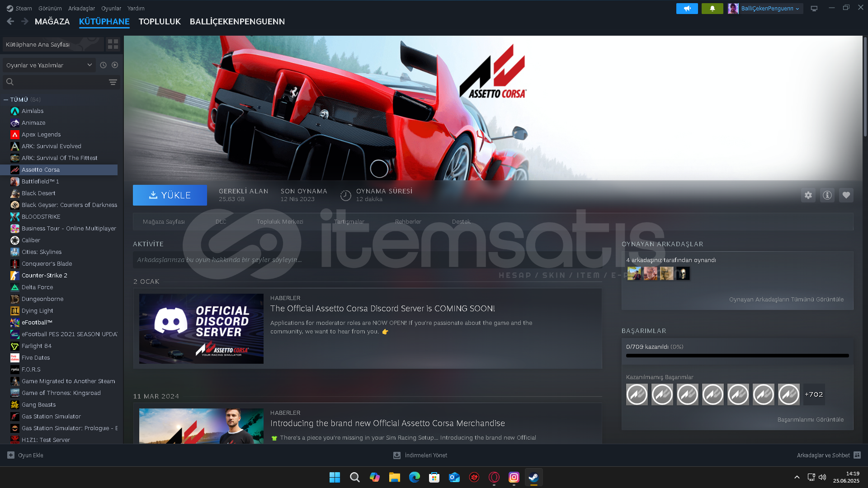Open the green notifications bell

click(x=712, y=9)
